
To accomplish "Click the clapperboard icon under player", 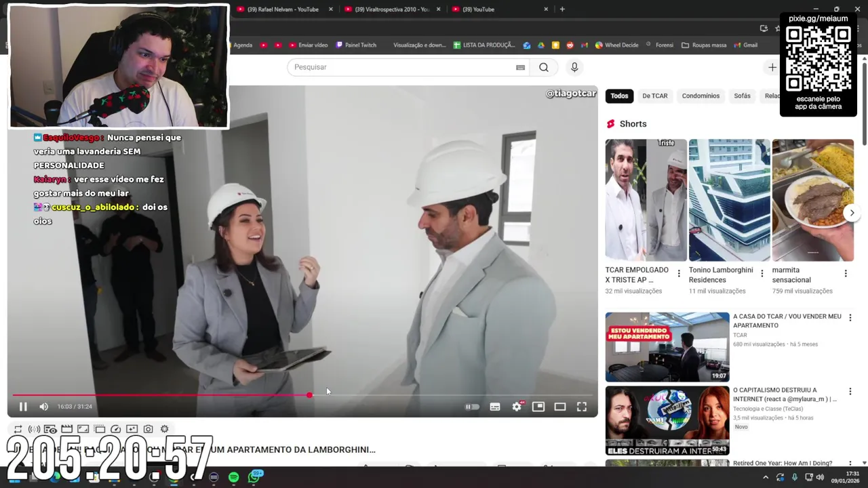I will [x=66, y=429].
